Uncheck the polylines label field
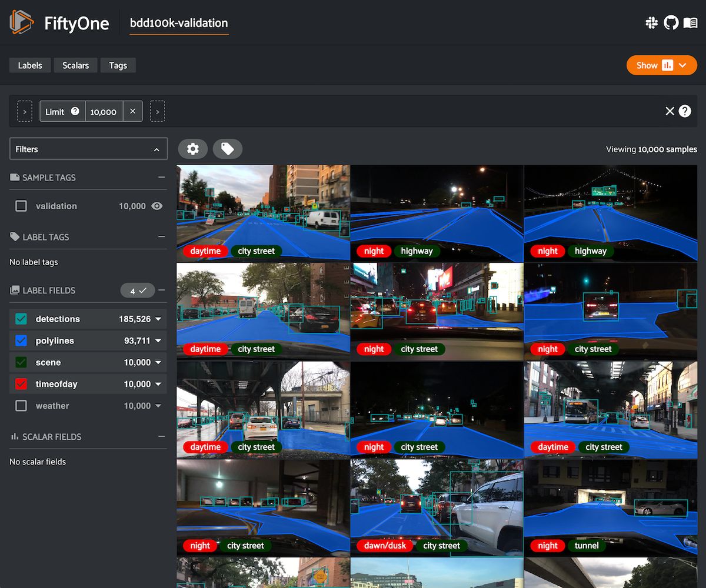This screenshot has width=706, height=588. point(21,340)
